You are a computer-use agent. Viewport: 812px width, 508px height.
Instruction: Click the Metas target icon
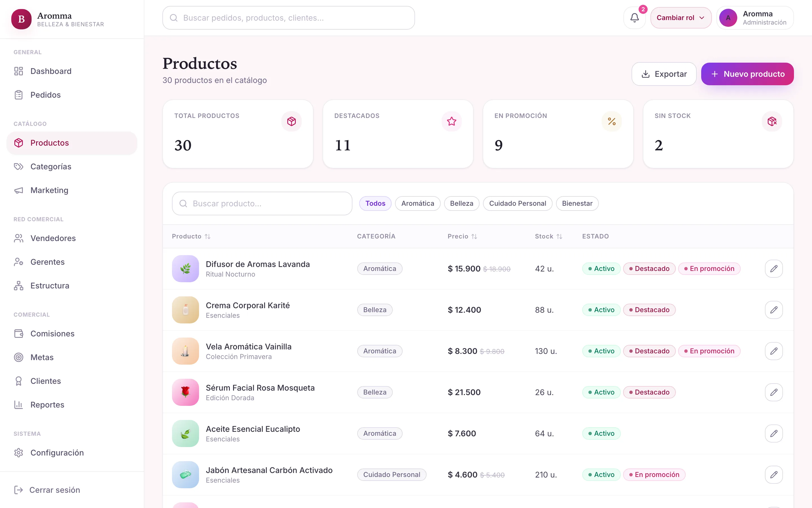click(19, 357)
